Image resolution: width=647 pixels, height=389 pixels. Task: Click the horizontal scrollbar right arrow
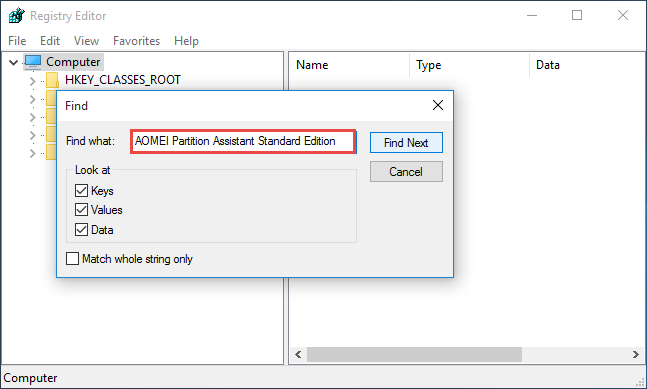(635, 354)
